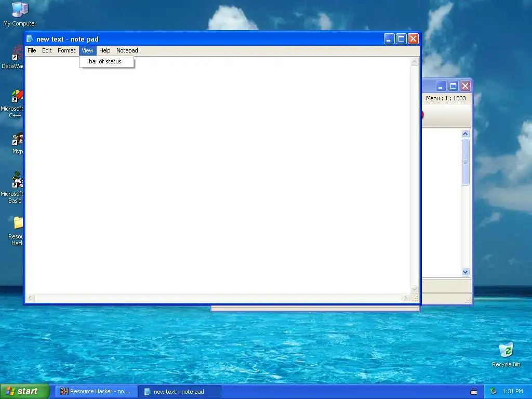This screenshot has width=532, height=399.
Task: Select the DataWa desktop shortcut icon
Action: coord(13,58)
